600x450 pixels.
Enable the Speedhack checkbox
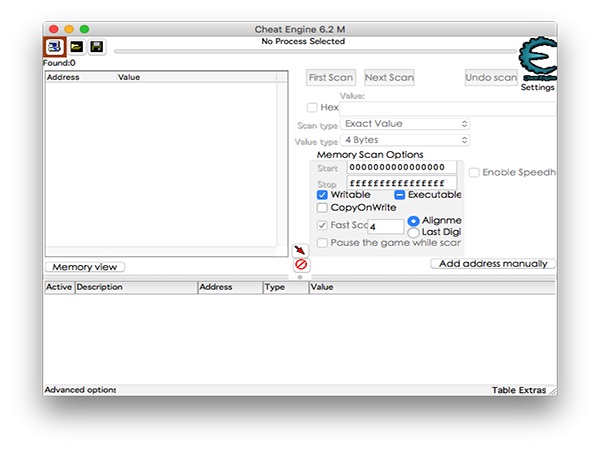pos(474,173)
